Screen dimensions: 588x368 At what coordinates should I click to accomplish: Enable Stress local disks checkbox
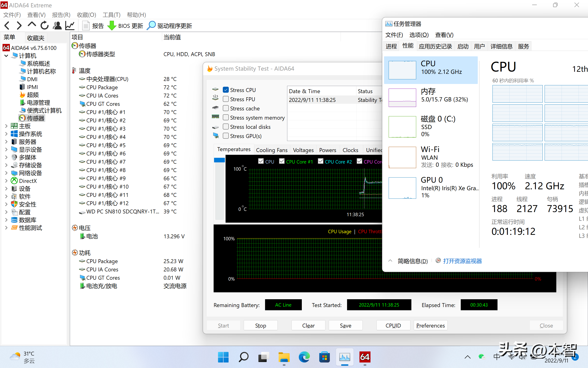point(226,127)
